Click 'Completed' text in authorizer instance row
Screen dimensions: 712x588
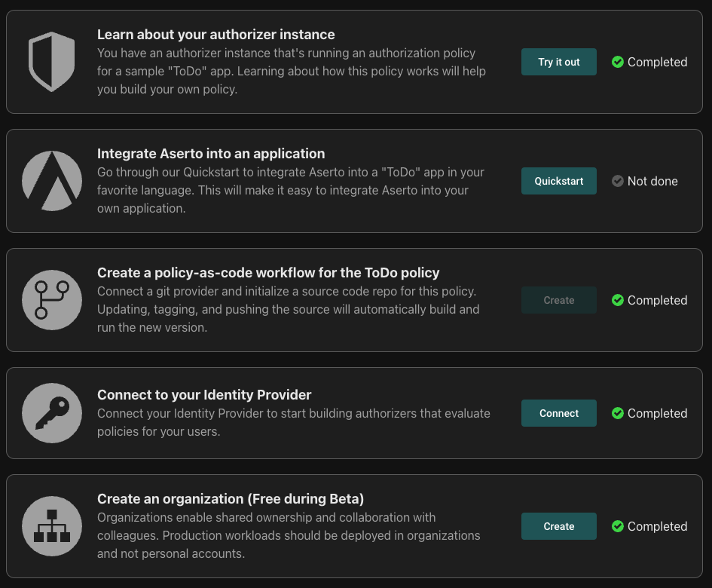coord(657,62)
